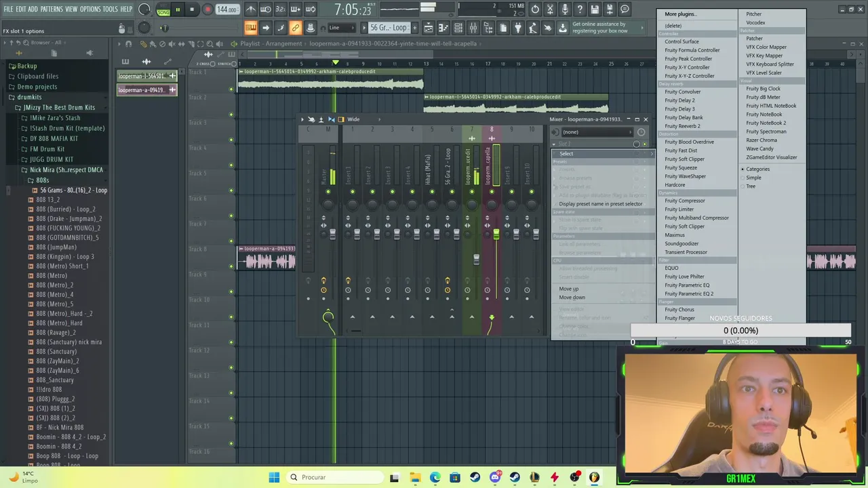The width and height of the screenshot is (868, 488).
Task: Open the FILE menu
Action: tap(8, 9)
